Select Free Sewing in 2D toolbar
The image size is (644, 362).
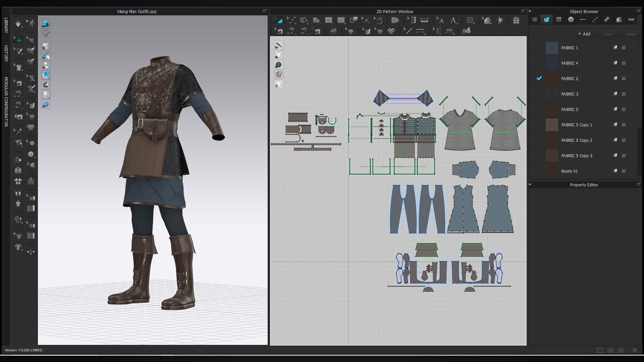(304, 31)
